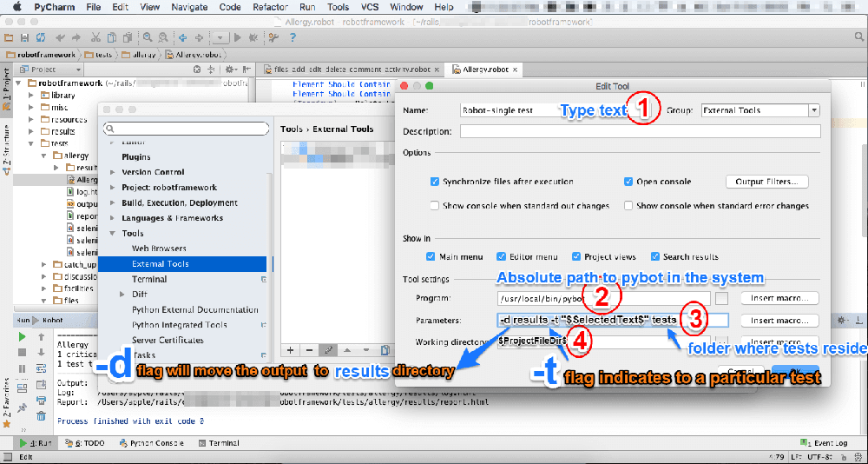The image size is (868, 464).
Task: Open Settings via wrench toolbar icon
Action: click(x=273, y=37)
